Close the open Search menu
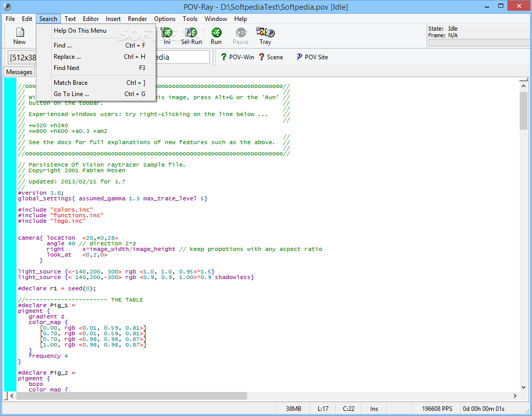This screenshot has height=416, width=532. (x=48, y=18)
